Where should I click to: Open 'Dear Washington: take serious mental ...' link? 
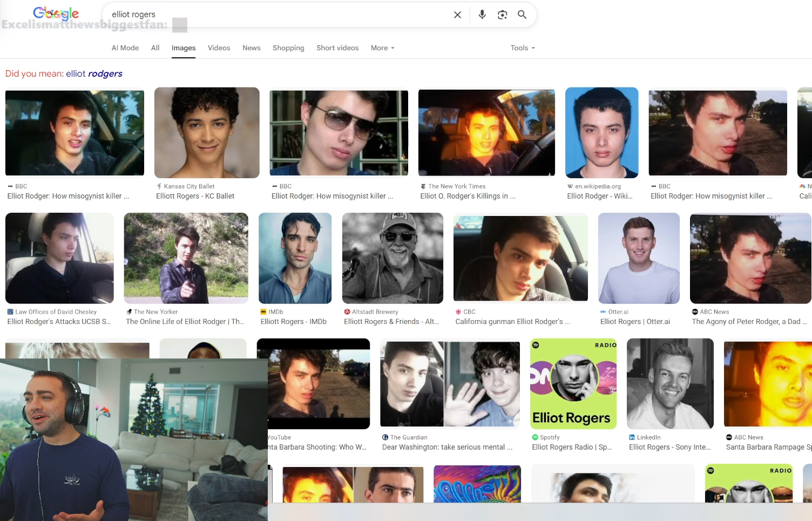click(x=448, y=447)
